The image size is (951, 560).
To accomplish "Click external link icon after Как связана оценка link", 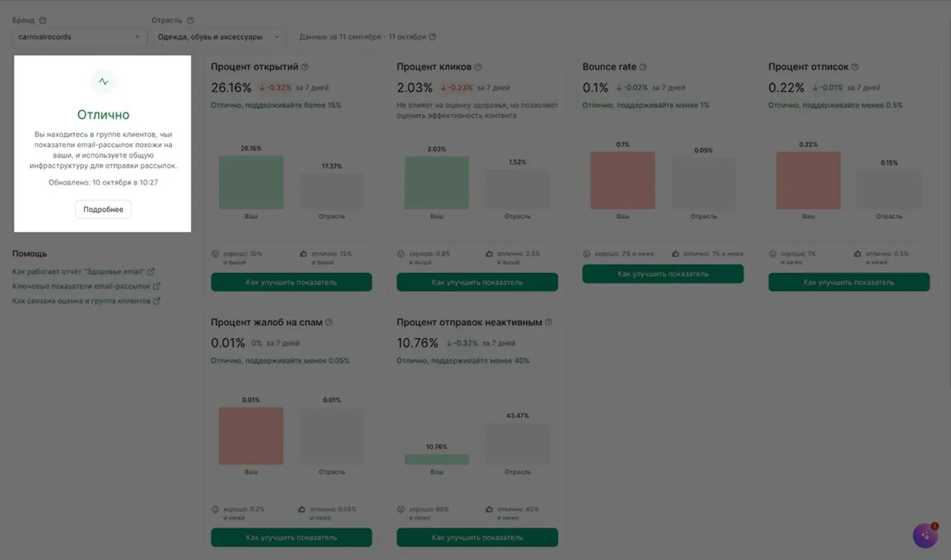I will click(156, 301).
